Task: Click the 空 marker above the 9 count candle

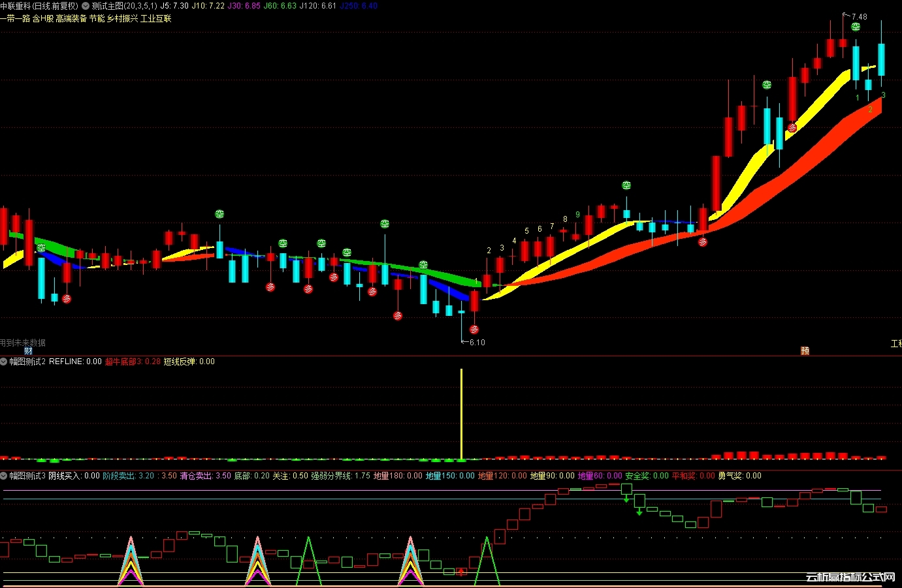Action: pyautogui.click(x=626, y=186)
